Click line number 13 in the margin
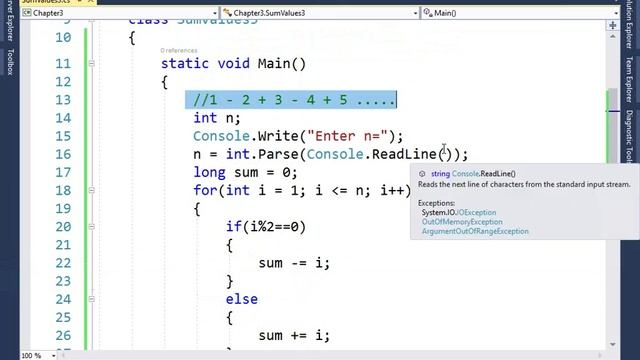Viewport: 640px width, 360px height. pos(63,100)
